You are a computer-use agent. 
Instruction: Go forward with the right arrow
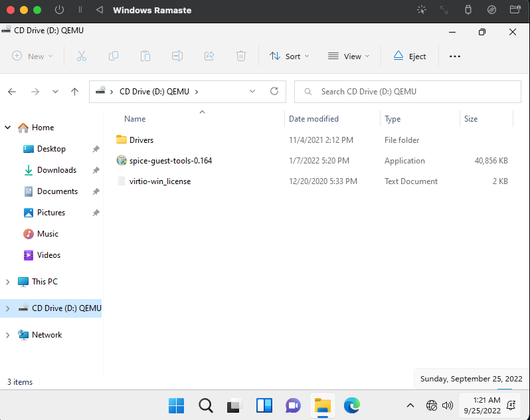35,92
